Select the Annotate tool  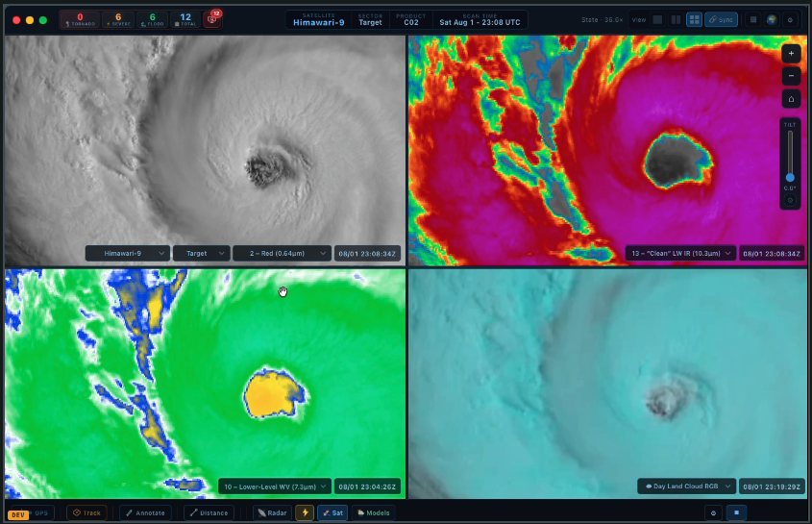tap(145, 512)
